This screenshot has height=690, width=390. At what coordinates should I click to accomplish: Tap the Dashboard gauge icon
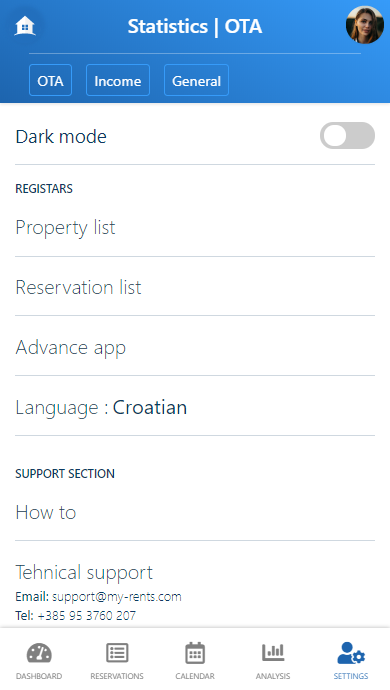tap(39, 653)
